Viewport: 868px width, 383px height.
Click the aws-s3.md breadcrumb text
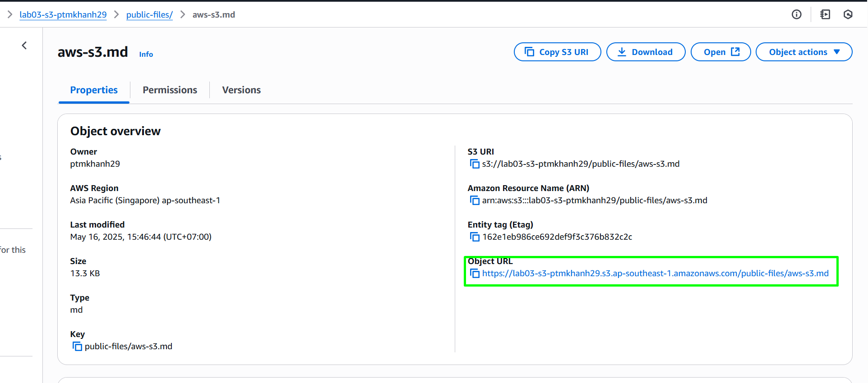point(214,14)
